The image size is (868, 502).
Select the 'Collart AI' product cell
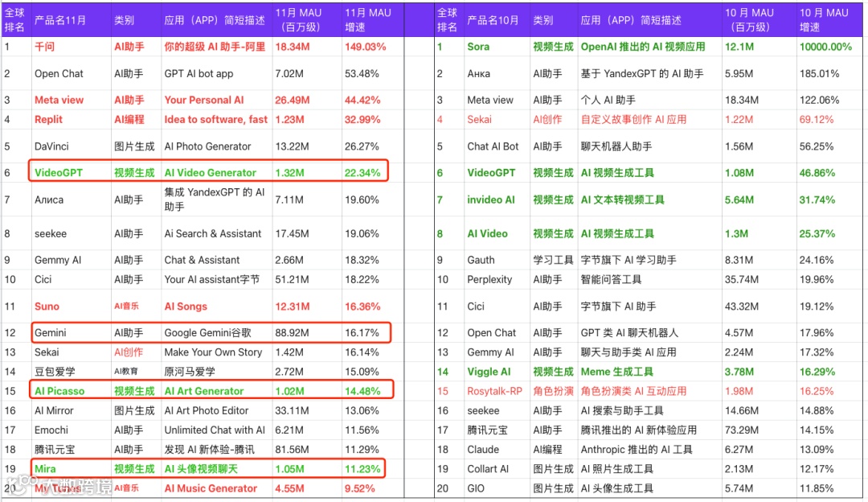click(488, 469)
